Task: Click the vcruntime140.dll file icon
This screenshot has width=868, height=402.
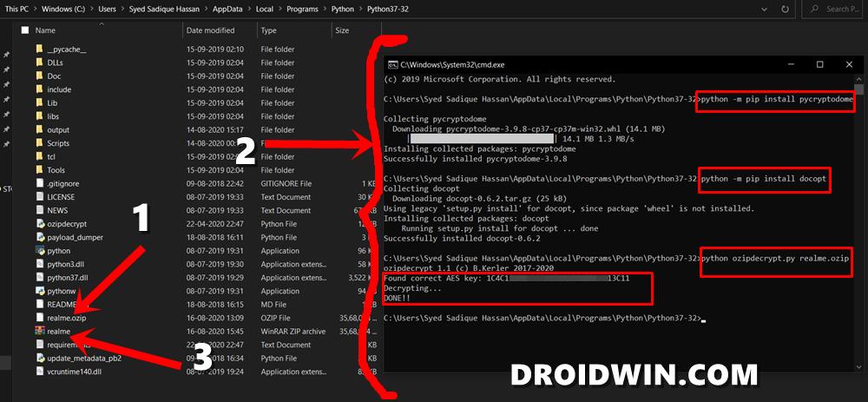Action: 39,372
